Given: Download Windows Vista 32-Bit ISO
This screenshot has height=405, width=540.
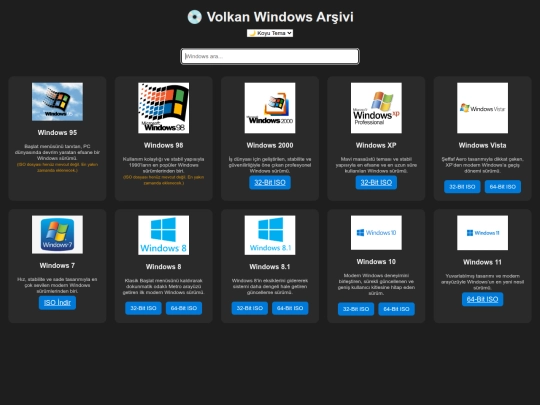Looking at the screenshot, I should click(462, 187).
